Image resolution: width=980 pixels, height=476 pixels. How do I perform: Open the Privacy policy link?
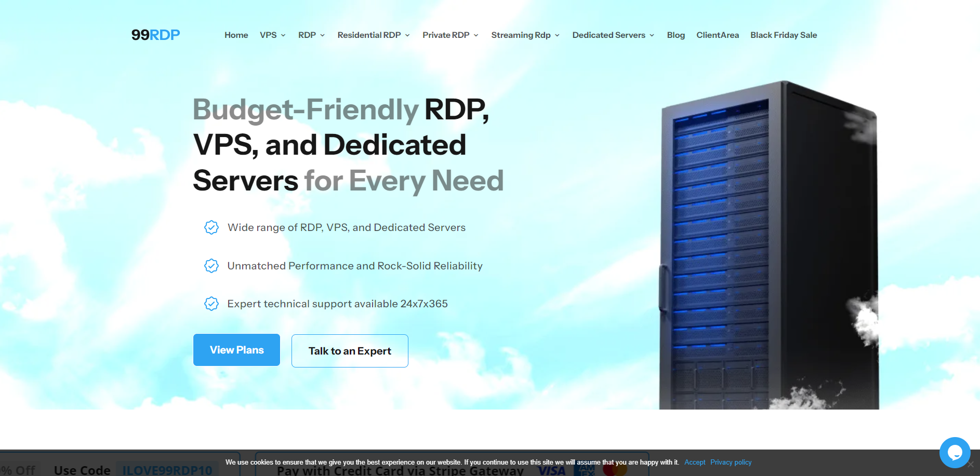(x=731, y=462)
